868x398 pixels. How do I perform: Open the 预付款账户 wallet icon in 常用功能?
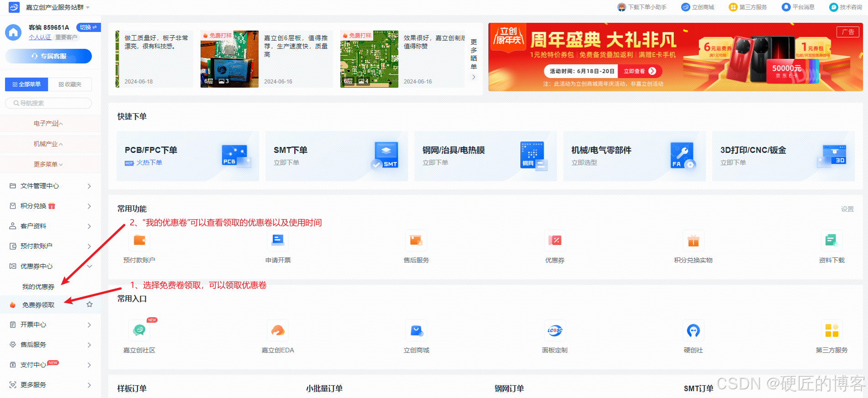(139, 240)
